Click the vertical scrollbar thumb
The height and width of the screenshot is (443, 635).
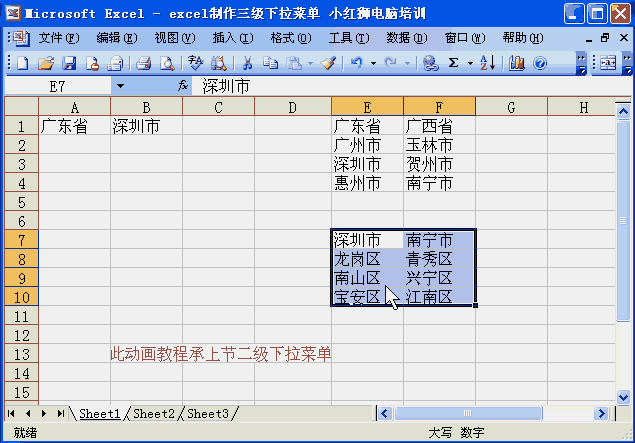[x=623, y=221]
